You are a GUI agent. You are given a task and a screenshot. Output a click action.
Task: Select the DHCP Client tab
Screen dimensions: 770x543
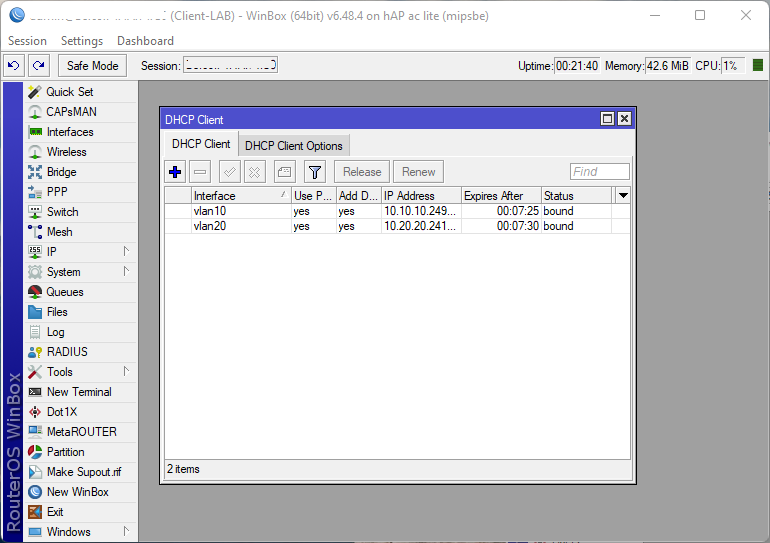tap(201, 144)
